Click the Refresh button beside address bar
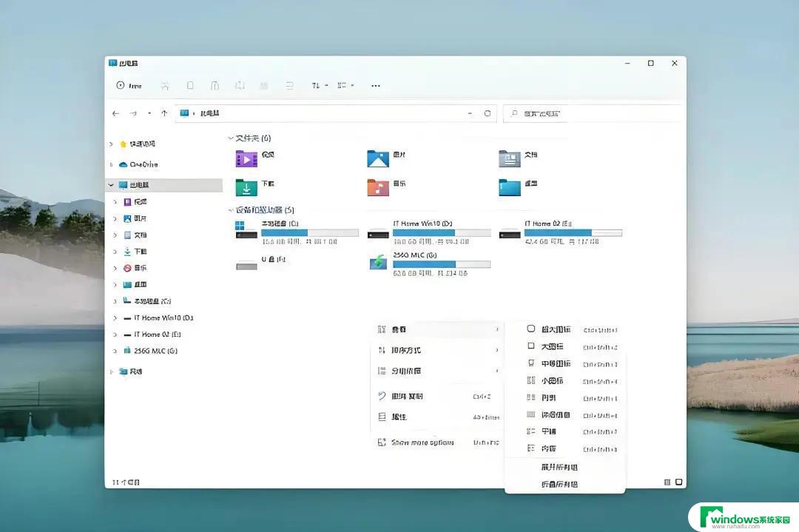This screenshot has width=799, height=532. pyautogui.click(x=487, y=113)
